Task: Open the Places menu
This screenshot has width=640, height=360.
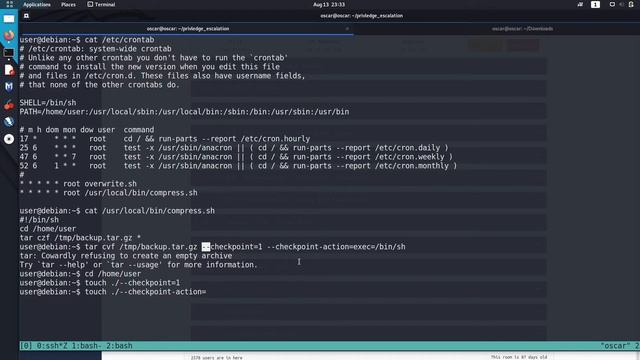Action: pyautogui.click(x=68, y=4)
